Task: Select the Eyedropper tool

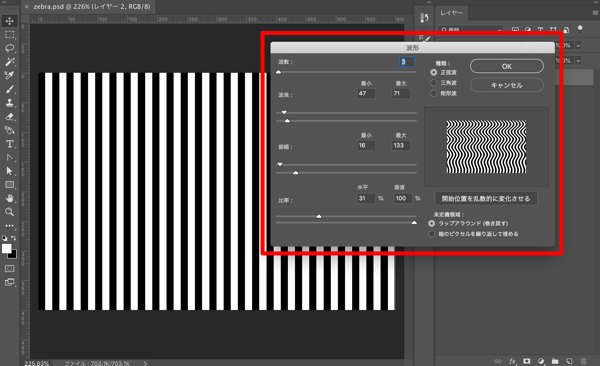Action: point(10,75)
